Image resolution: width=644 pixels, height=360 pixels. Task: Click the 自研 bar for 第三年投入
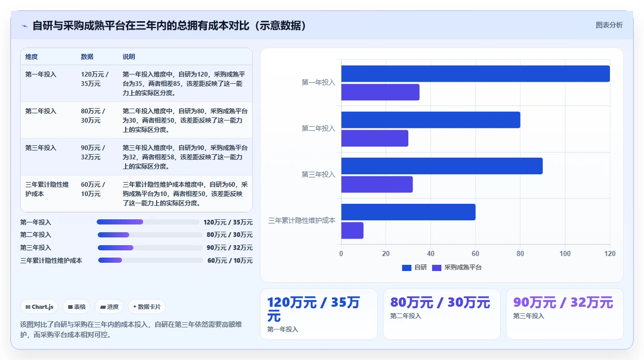pos(442,166)
